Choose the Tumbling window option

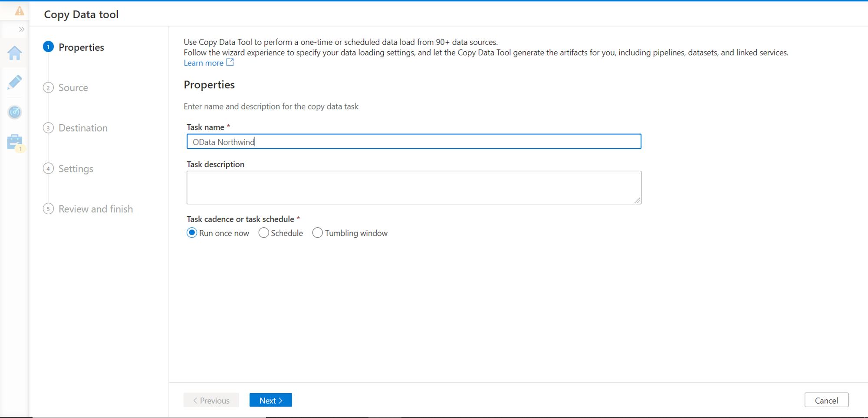tap(318, 233)
